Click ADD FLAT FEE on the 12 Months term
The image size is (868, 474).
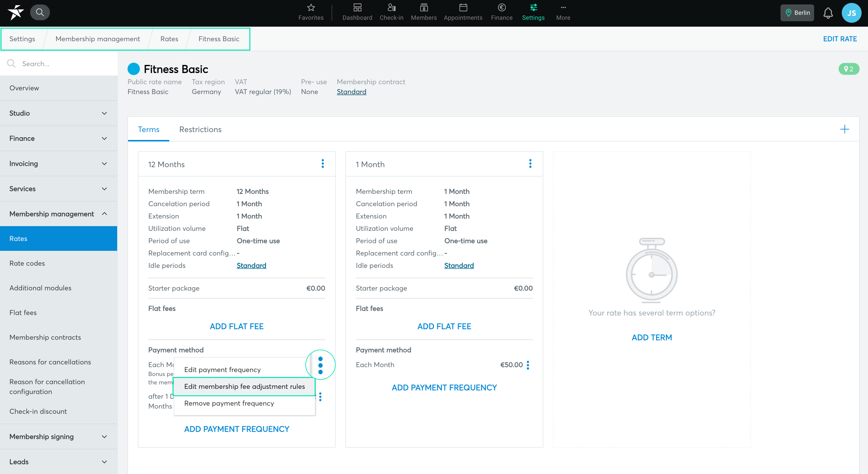[x=237, y=326]
